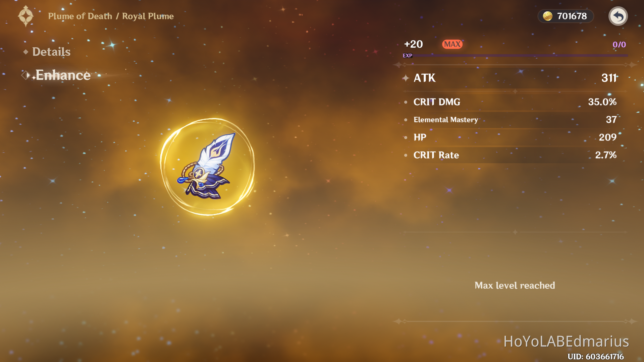Click the Max level reached text
The height and width of the screenshot is (362, 644).
click(x=515, y=286)
